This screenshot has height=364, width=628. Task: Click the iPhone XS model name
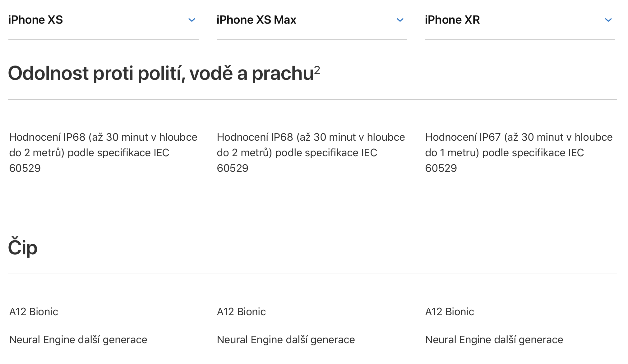(36, 20)
